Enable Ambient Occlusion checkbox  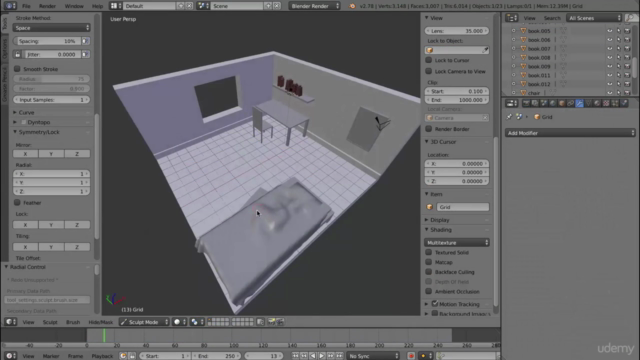429,291
